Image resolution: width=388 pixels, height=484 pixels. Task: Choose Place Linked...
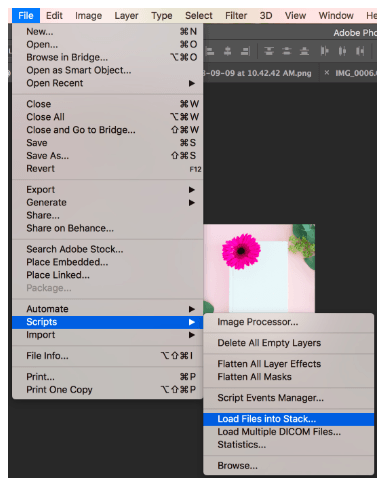click(x=108, y=275)
